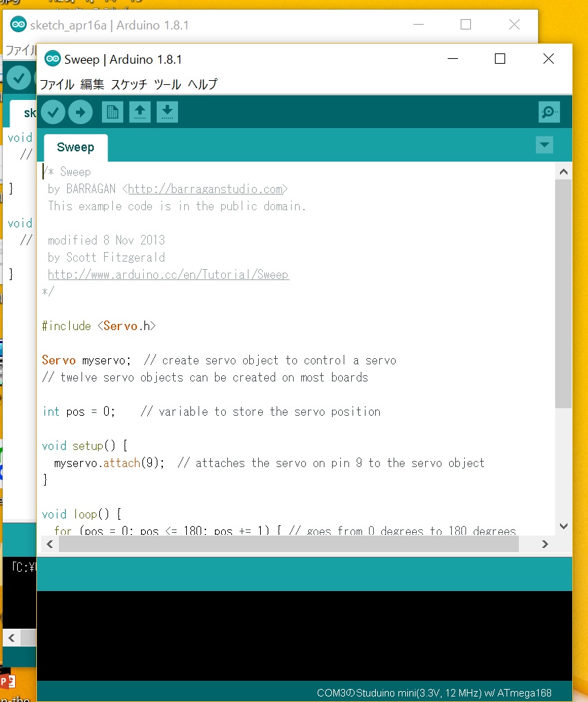Click Verify button in background sketch_apr16a window
Screen dimensions: 588x702
(x=19, y=78)
